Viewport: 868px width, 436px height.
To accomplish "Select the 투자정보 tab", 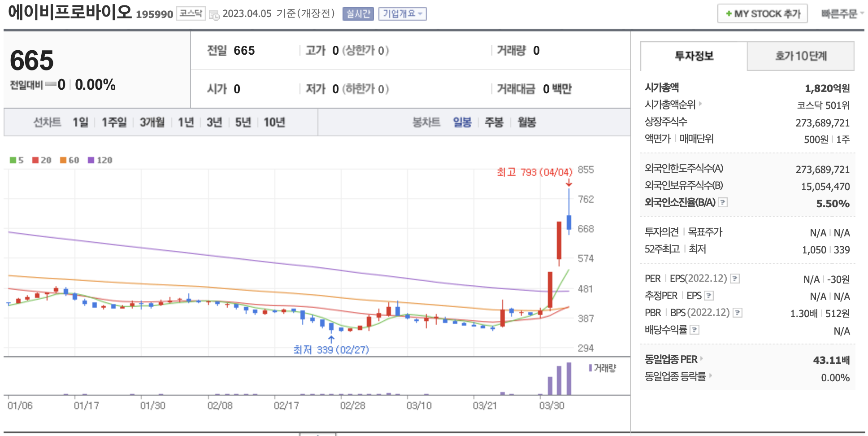I will (x=694, y=56).
